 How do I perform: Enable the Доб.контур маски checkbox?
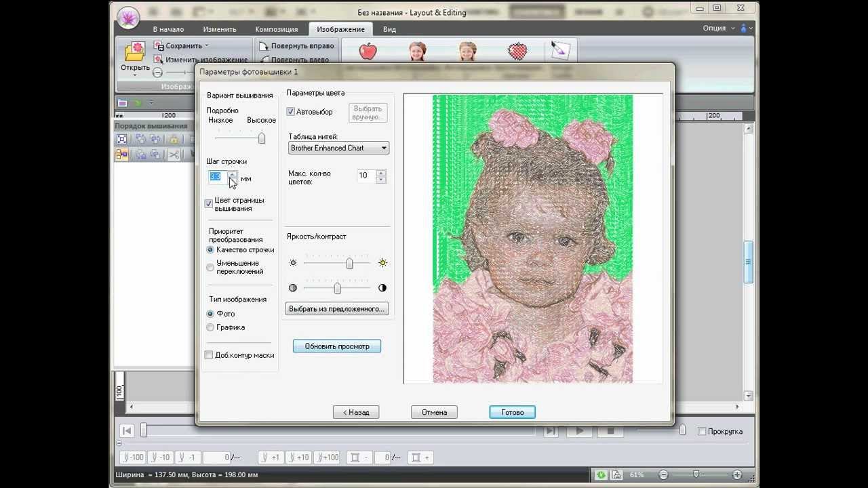pyautogui.click(x=209, y=355)
